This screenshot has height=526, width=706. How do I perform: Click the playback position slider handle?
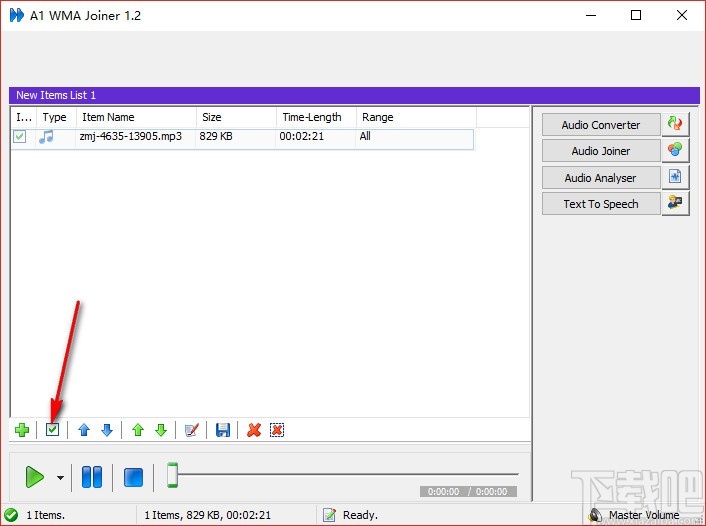172,475
